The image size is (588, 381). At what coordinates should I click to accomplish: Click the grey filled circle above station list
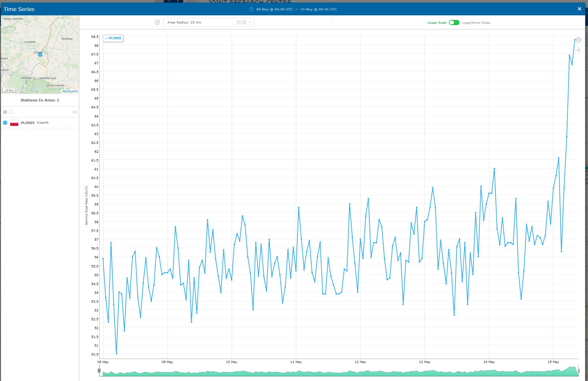click(5, 112)
